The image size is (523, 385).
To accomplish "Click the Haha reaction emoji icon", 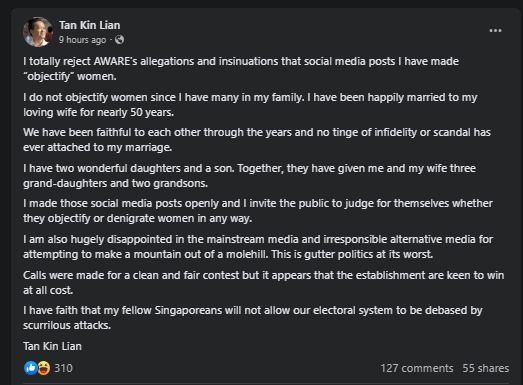I will tap(44, 368).
